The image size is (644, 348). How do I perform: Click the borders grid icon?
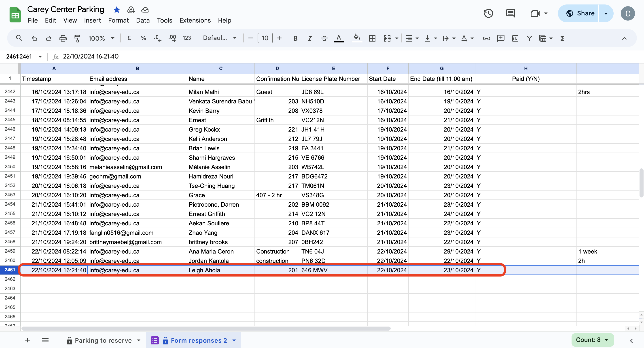click(372, 38)
